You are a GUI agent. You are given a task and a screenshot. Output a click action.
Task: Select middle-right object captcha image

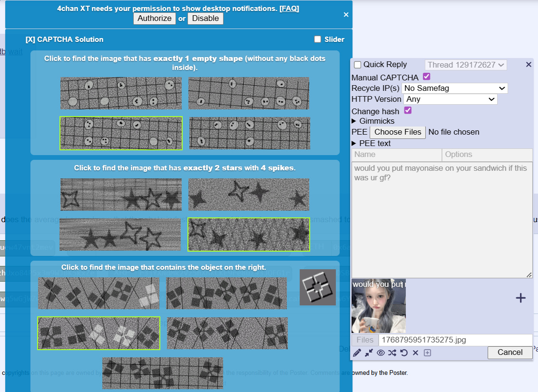click(x=227, y=333)
